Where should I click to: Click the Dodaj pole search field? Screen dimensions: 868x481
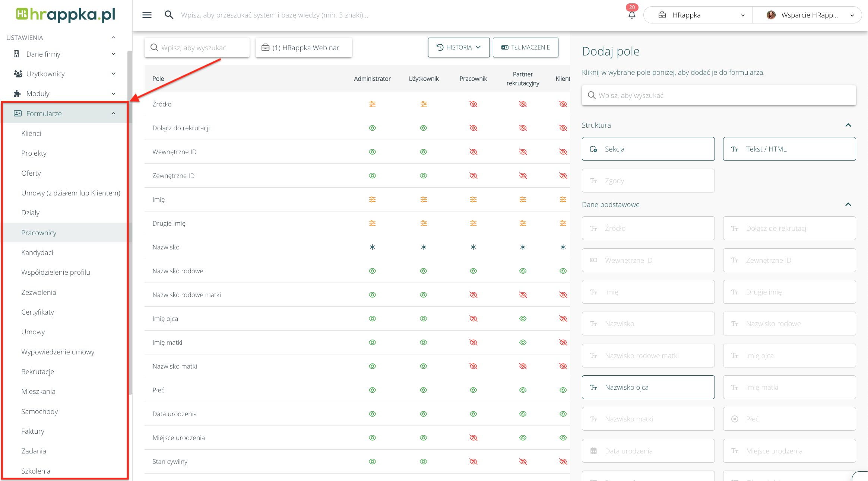coord(719,95)
